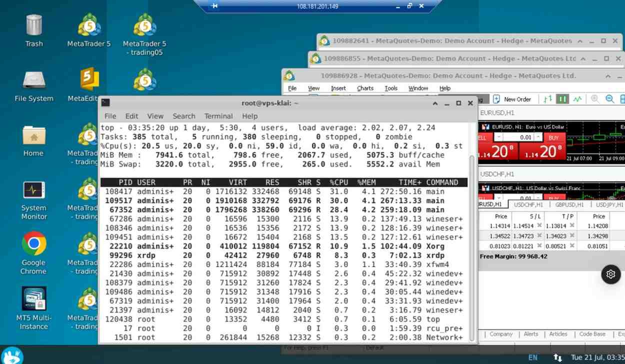Remove take profit 0.80521 via its x
This screenshot has width=625, height=364.
(x=572, y=246)
